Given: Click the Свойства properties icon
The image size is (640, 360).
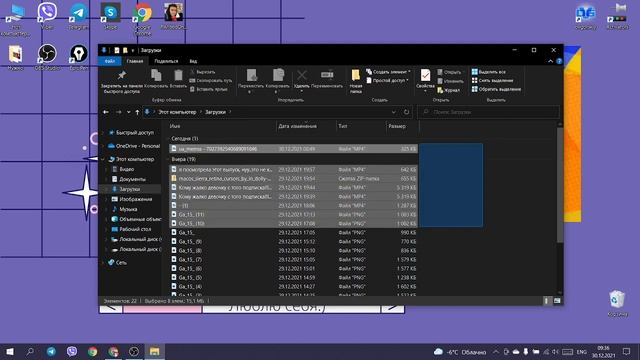Looking at the screenshot, I should click(425, 75).
